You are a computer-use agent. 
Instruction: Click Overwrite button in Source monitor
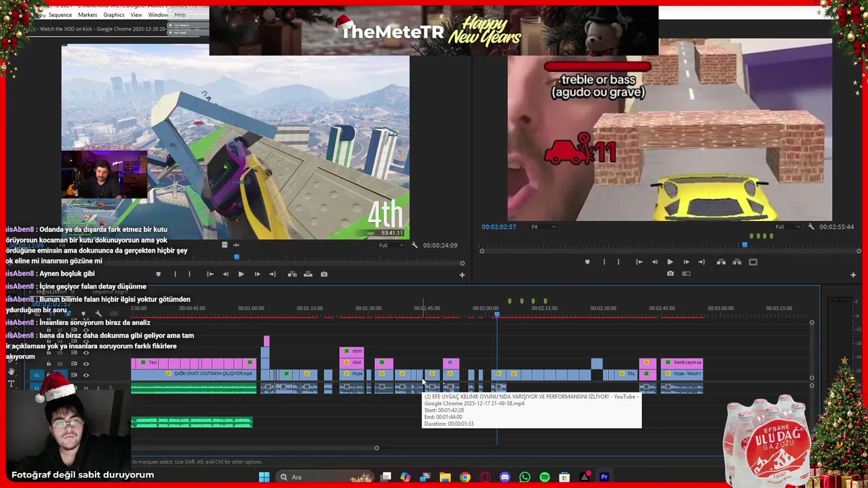point(308,274)
